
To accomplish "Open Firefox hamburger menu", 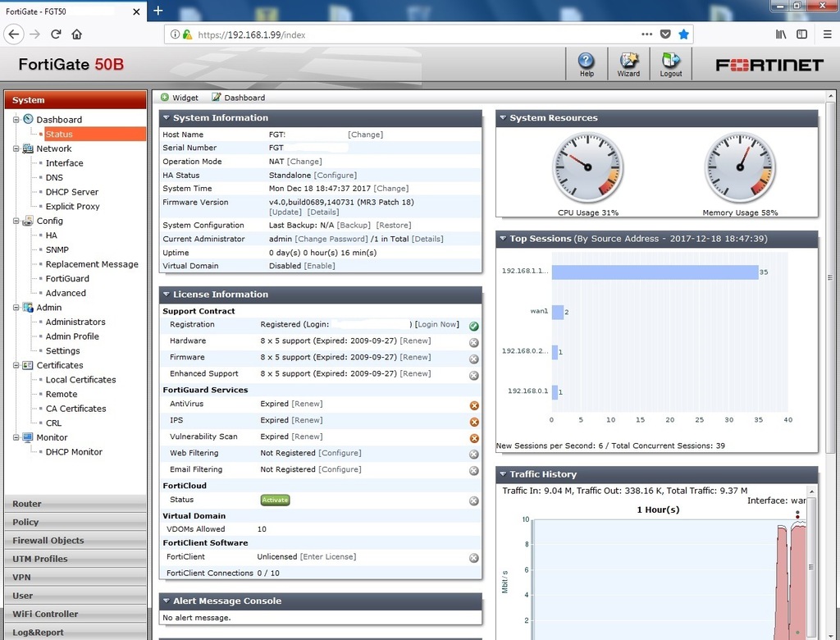I will point(827,34).
